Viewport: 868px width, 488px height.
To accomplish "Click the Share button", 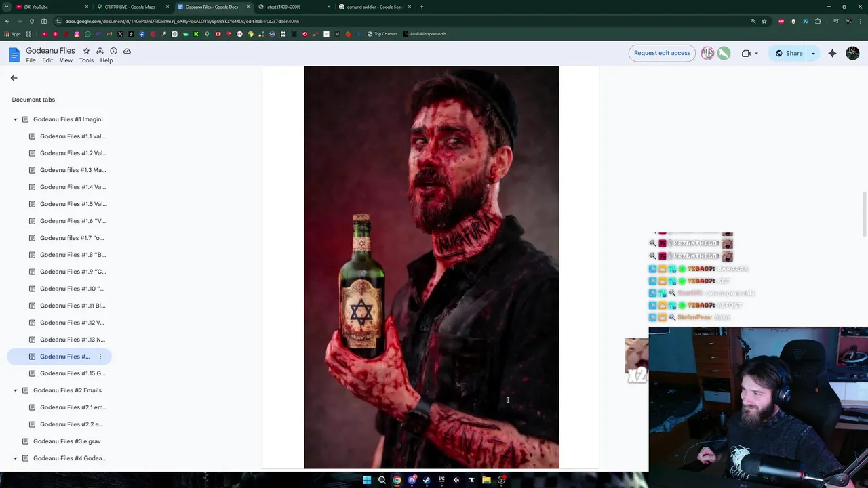I will tap(788, 54).
